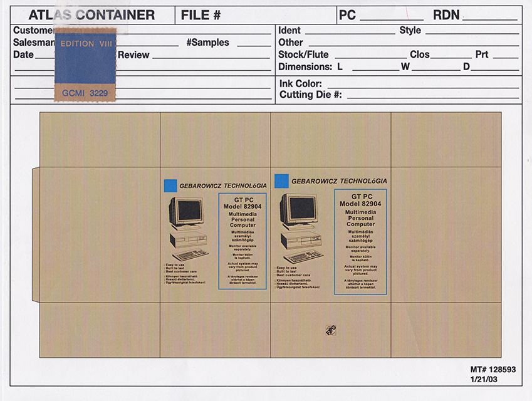Image resolution: width=532 pixels, height=401 pixels.
Task: Click the blank line after 'Stock/Flute'
Action: 371,58
